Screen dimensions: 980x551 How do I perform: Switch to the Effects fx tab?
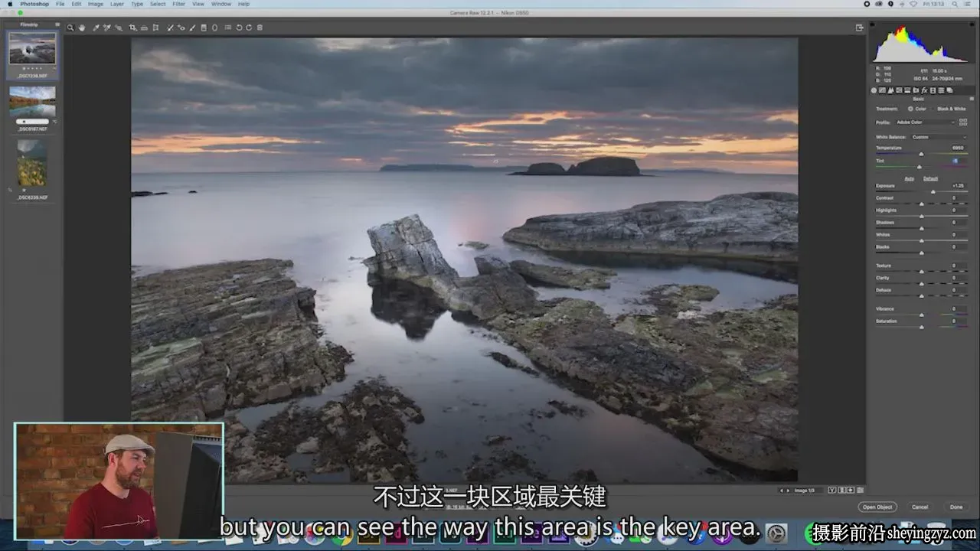tap(924, 90)
